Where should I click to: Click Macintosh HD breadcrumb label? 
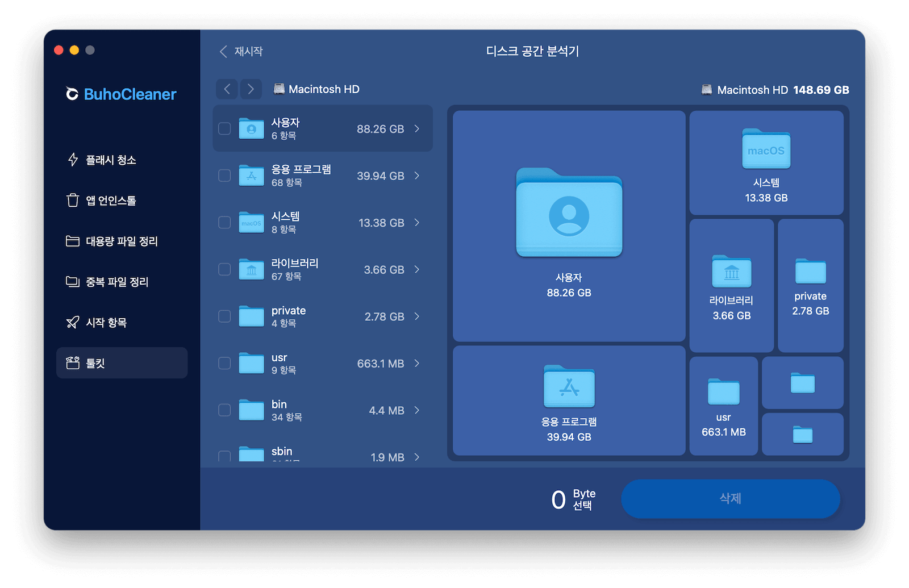(x=324, y=89)
